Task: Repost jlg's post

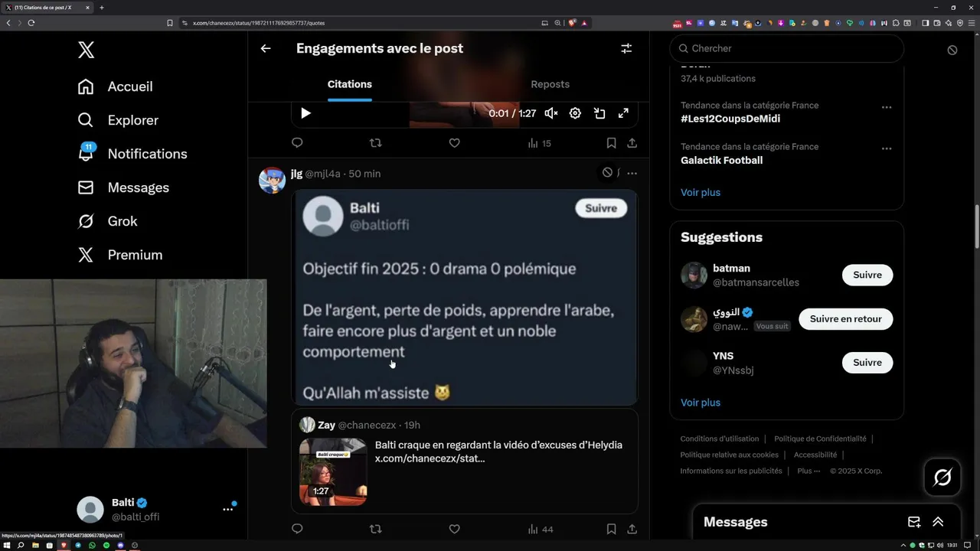Action: tap(376, 529)
